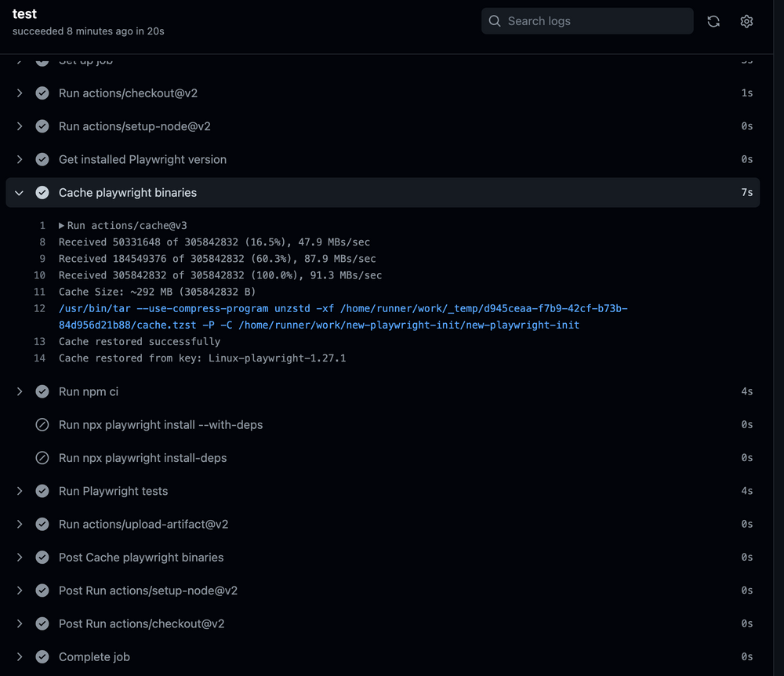Expand Post Run actions/checkout@v2 chevron
Screen dimensions: 784x676
pyautogui.click(x=20, y=623)
